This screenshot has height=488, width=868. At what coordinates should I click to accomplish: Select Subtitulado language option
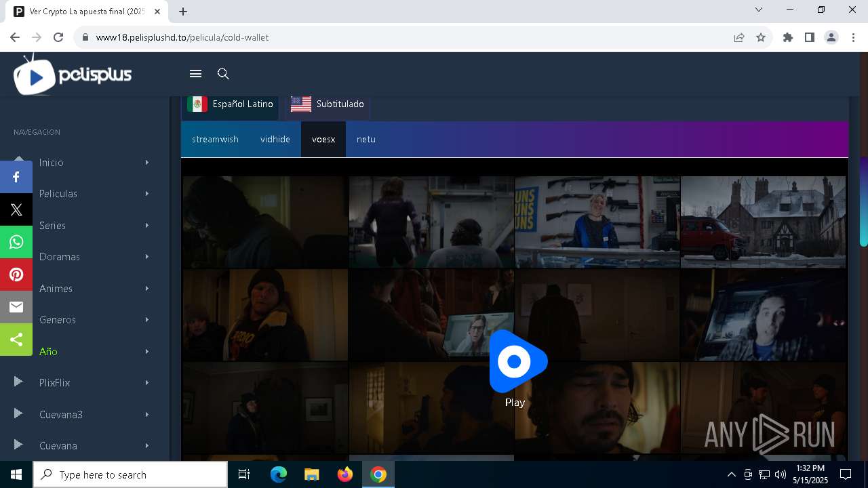[x=328, y=104]
